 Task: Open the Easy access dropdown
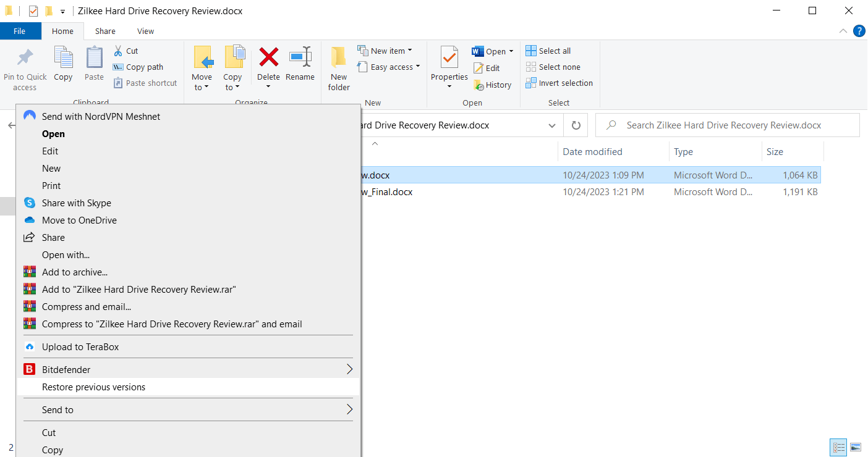[389, 67]
